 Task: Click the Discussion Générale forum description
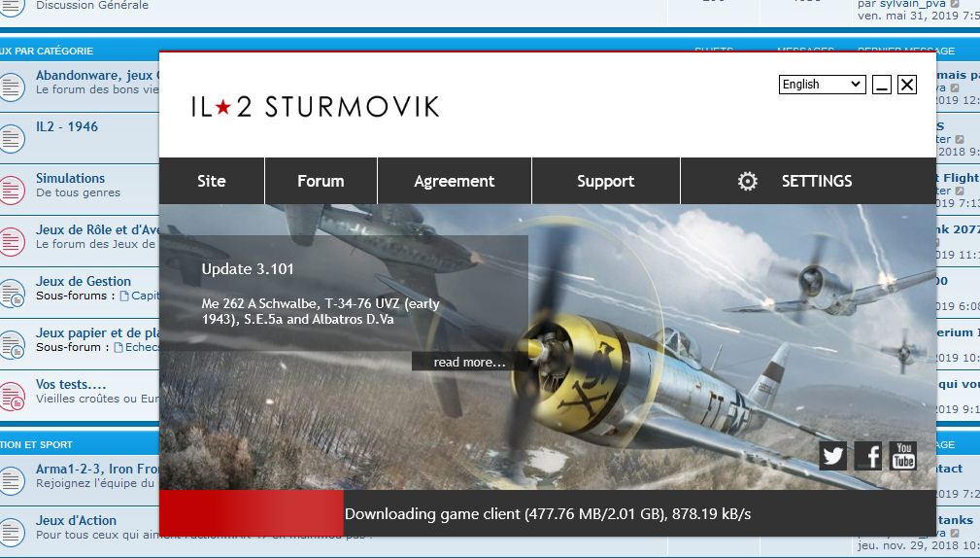click(92, 5)
